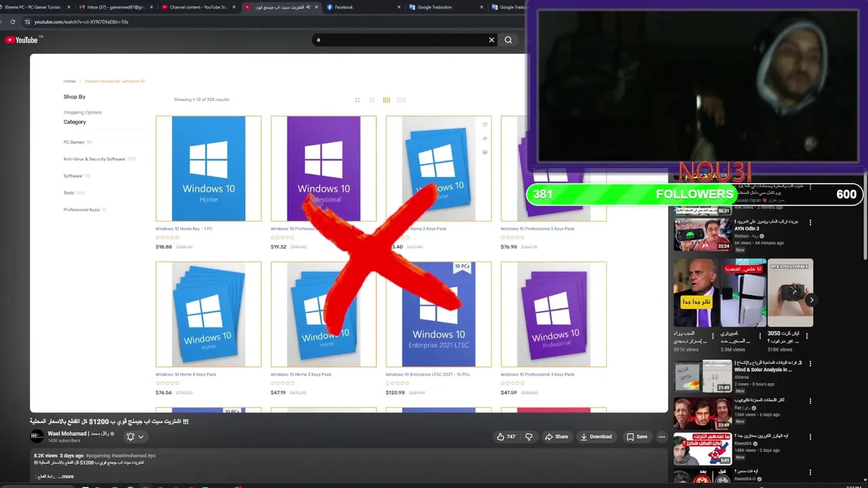
Task: Click the Download button under the video
Action: click(x=596, y=436)
